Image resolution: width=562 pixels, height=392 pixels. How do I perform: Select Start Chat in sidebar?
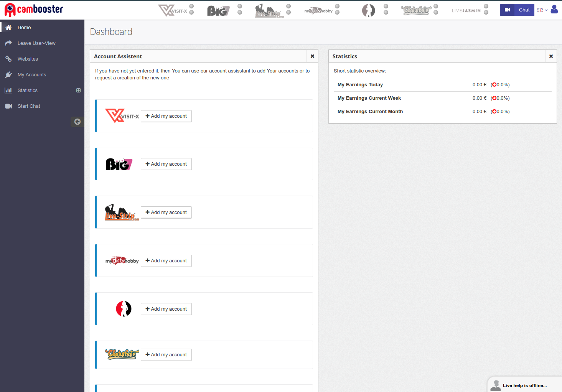(x=42, y=106)
